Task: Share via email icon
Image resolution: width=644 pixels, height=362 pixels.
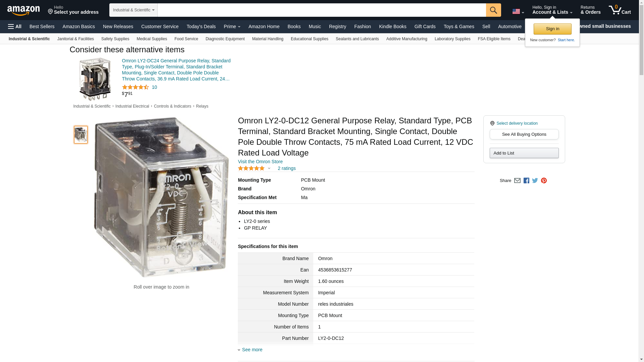Action: click(x=517, y=181)
